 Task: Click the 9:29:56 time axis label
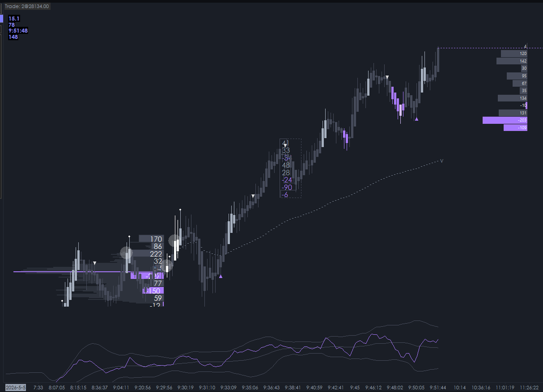click(164, 387)
